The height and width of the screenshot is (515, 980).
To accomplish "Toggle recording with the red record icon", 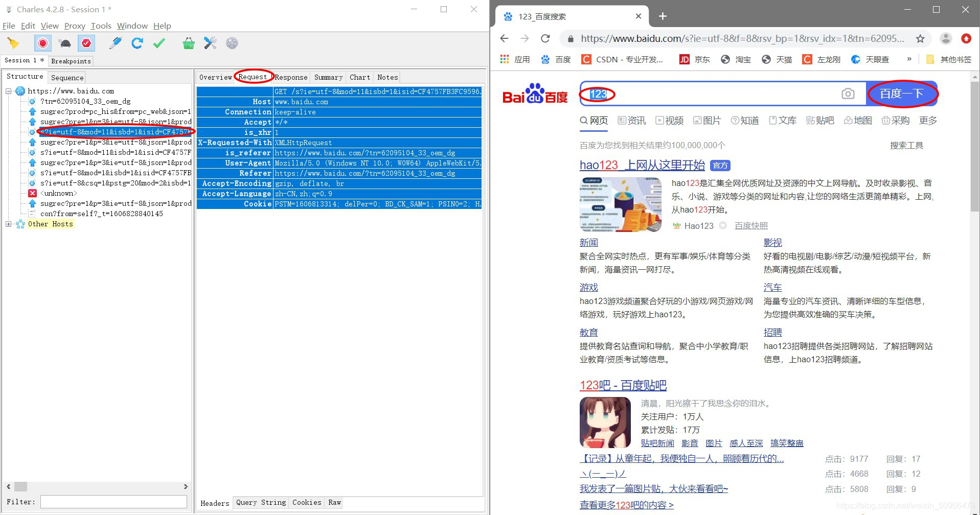I will (x=42, y=43).
